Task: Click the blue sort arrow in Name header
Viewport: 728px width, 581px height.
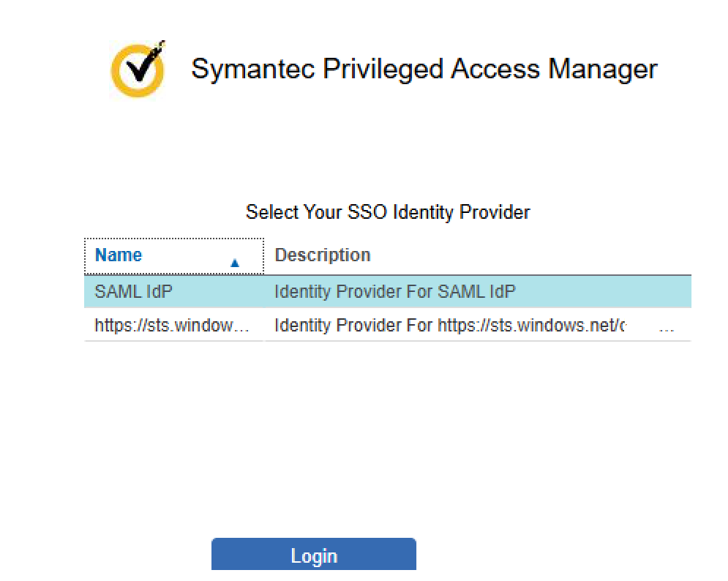Action: pyautogui.click(x=235, y=263)
